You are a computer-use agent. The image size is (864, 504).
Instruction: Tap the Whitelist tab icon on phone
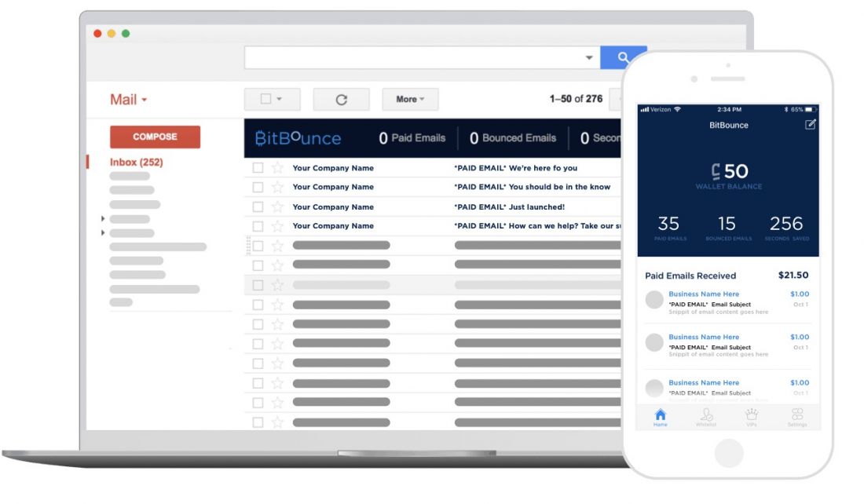coord(706,417)
